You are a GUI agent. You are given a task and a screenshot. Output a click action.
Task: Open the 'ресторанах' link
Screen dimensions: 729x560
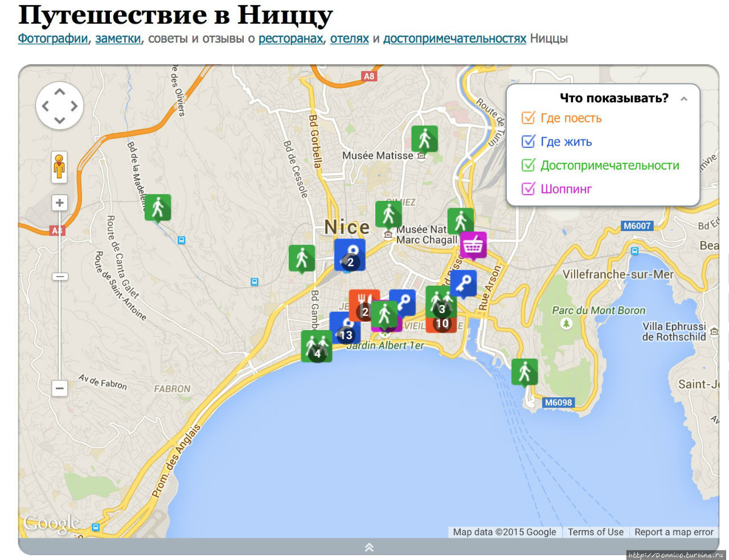[291, 39]
